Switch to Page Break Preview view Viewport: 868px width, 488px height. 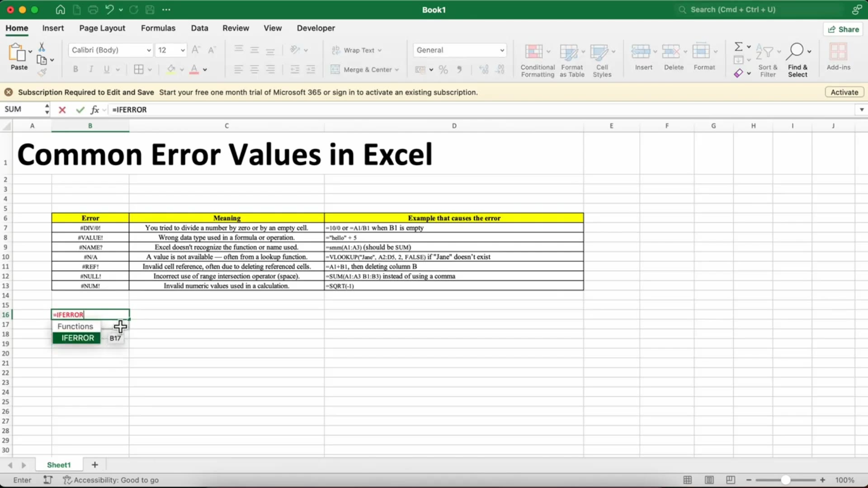[x=731, y=480]
